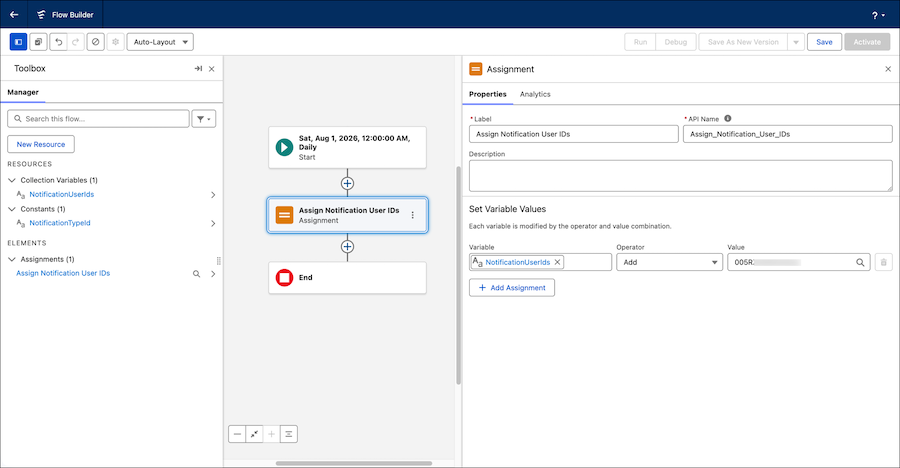Open the filter dropdown in Toolbox
Screen dimensions: 900x468
pyautogui.click(x=204, y=119)
